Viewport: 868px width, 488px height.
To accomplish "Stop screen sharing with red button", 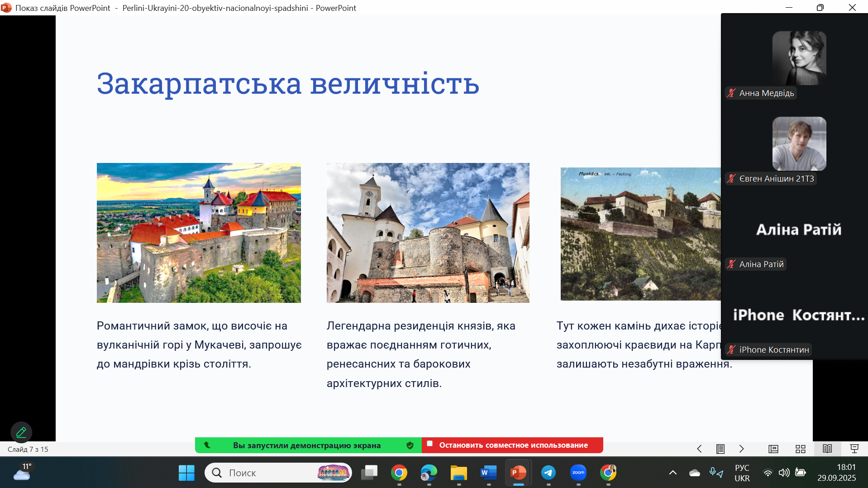I will 512,445.
